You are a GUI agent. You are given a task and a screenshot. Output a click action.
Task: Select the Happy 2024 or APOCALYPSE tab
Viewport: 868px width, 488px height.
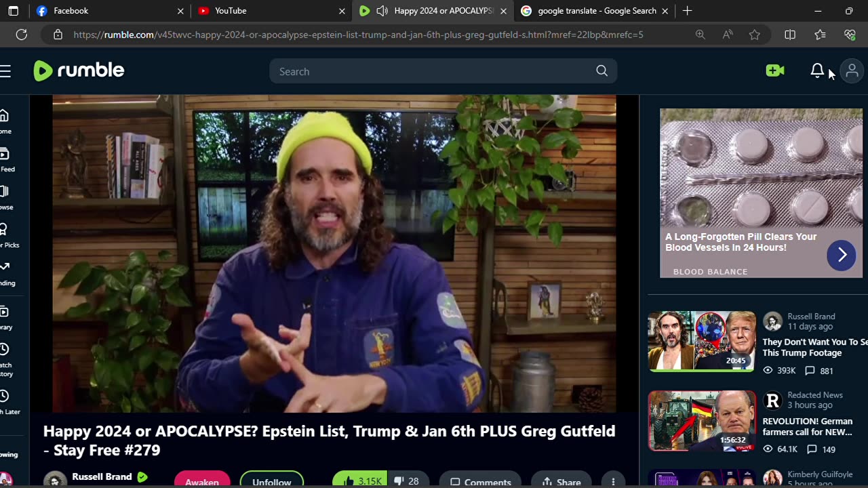(x=435, y=11)
